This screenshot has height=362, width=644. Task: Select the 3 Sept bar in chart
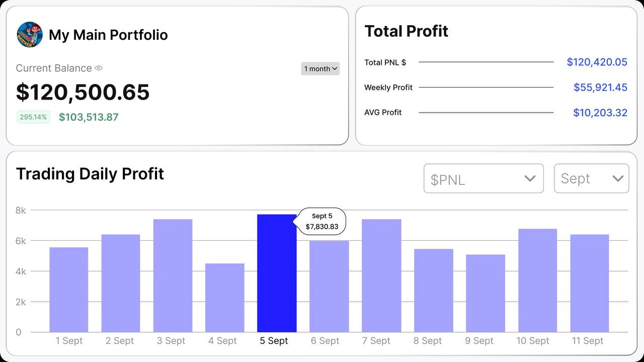click(x=173, y=276)
